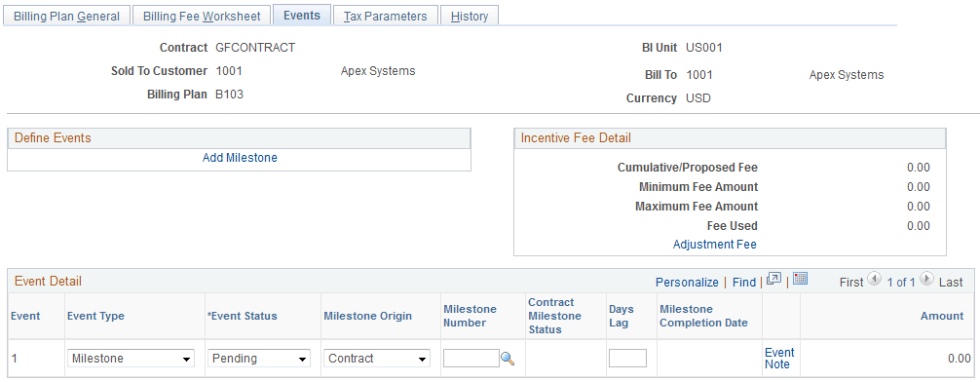Select the BI Unit value US001
The width and height of the screenshot is (980, 382).
[704, 48]
